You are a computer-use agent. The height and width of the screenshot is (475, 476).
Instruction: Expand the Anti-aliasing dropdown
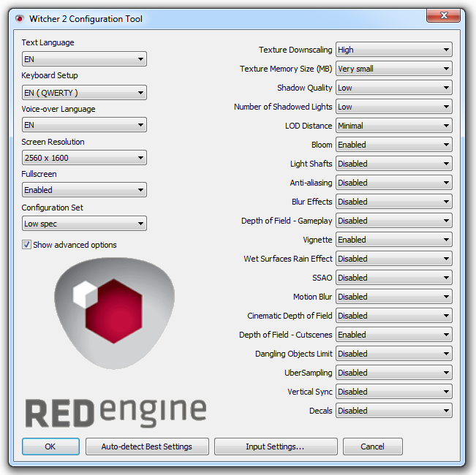393,183
